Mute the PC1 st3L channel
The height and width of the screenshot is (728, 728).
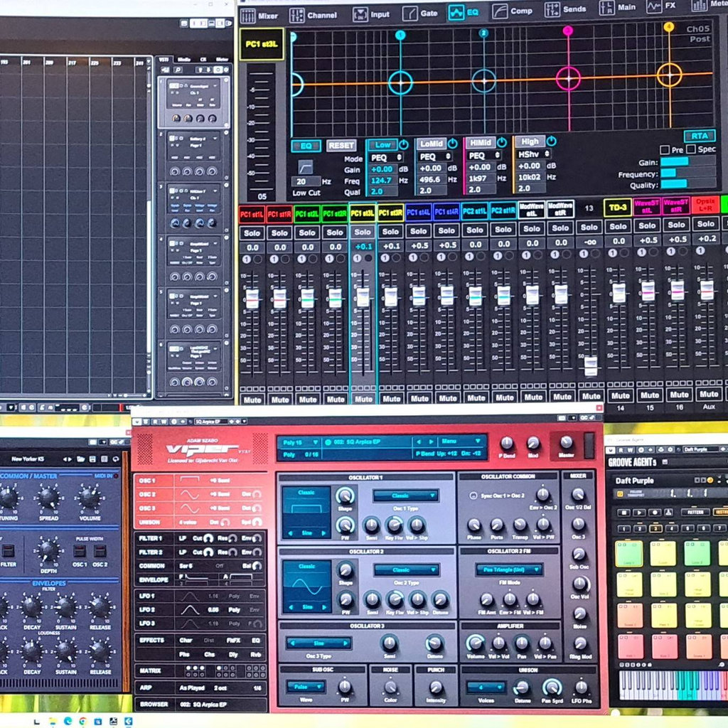tap(363, 400)
